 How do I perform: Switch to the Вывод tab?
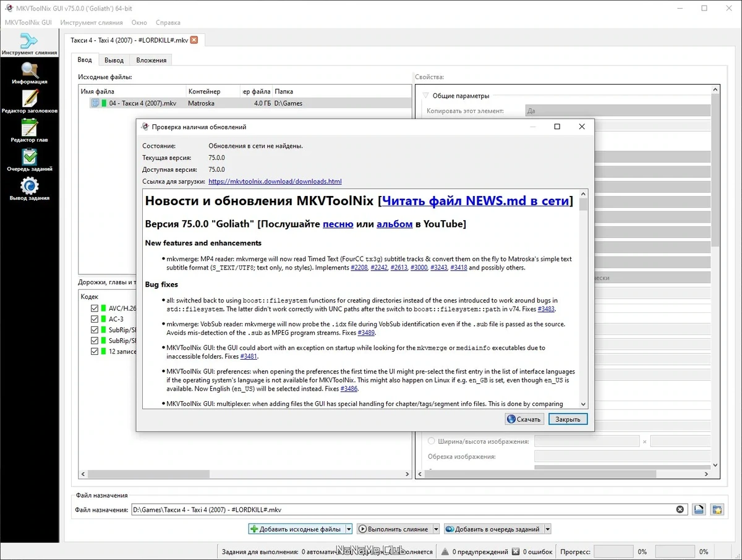pos(114,60)
